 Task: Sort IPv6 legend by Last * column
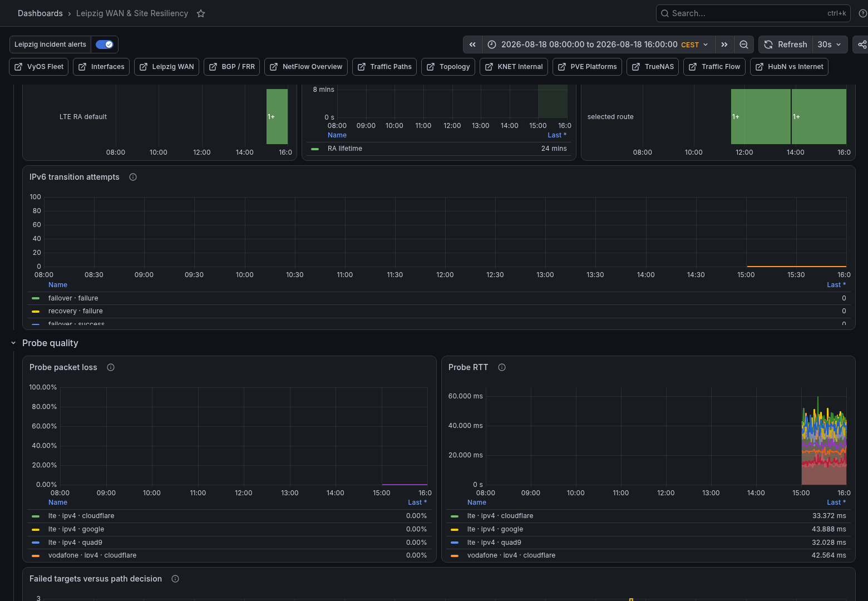click(836, 285)
